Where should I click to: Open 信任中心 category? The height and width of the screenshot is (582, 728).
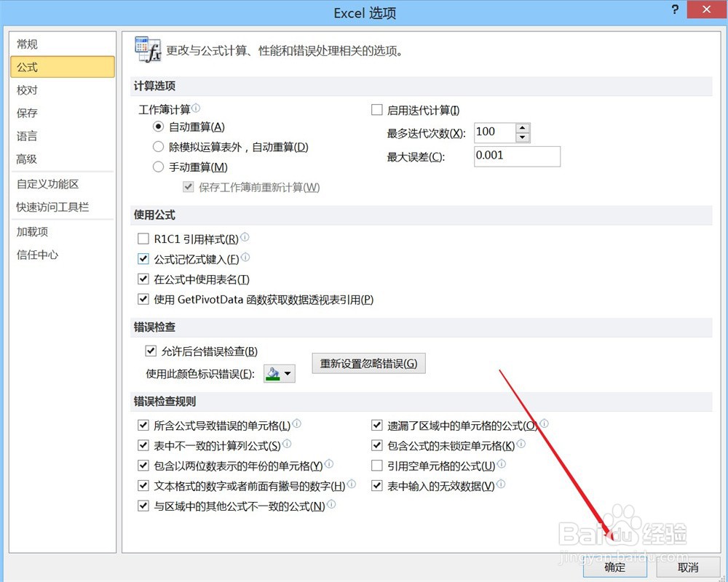(x=62, y=255)
